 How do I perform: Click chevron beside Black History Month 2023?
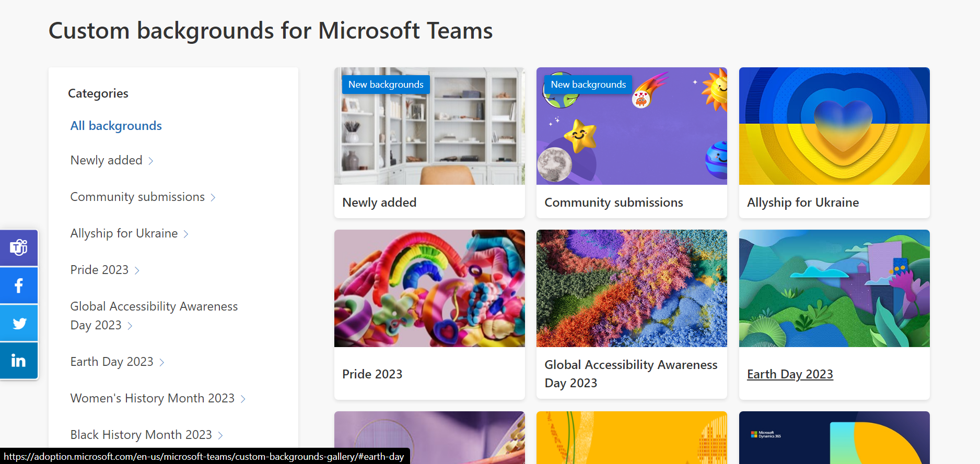click(220, 436)
